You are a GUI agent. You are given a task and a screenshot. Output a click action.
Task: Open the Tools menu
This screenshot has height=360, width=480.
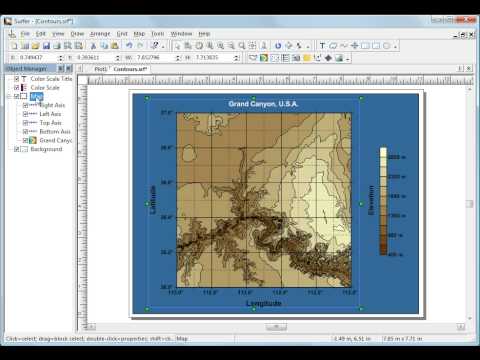click(158, 34)
